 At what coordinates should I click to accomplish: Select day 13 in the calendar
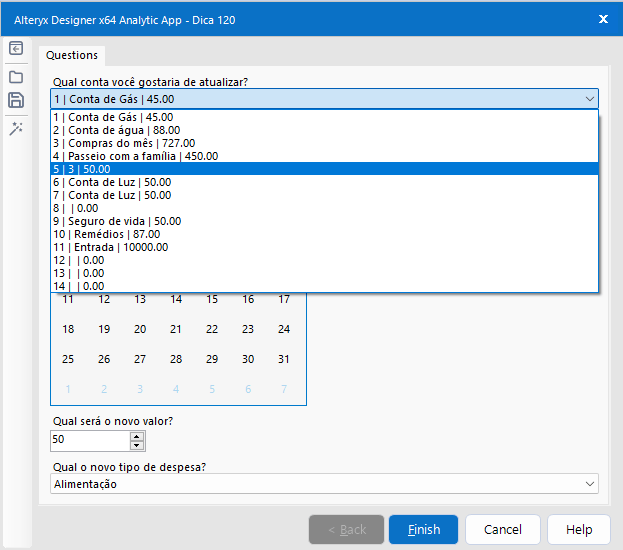click(x=140, y=299)
